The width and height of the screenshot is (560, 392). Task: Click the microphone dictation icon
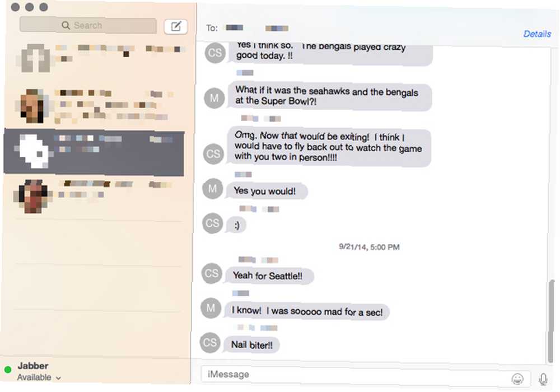coord(543,379)
